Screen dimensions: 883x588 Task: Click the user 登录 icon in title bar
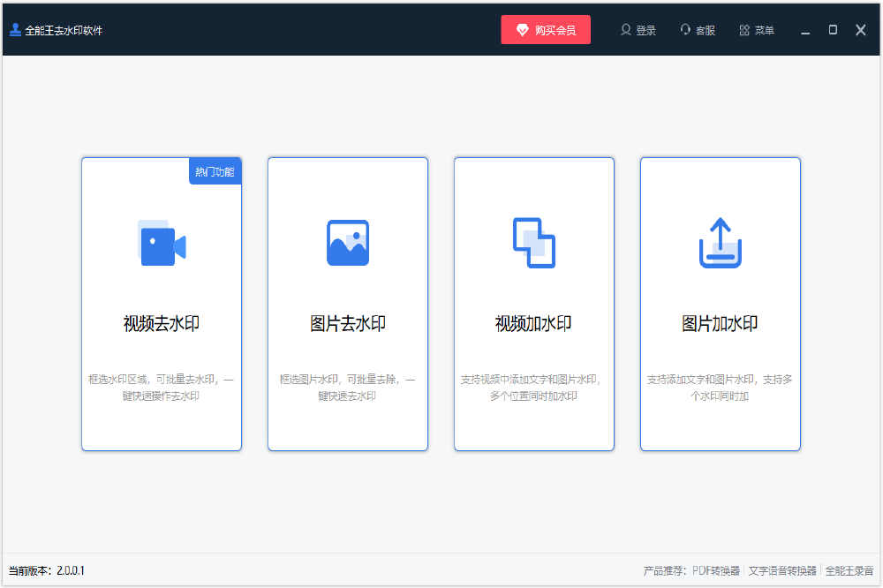pos(626,30)
